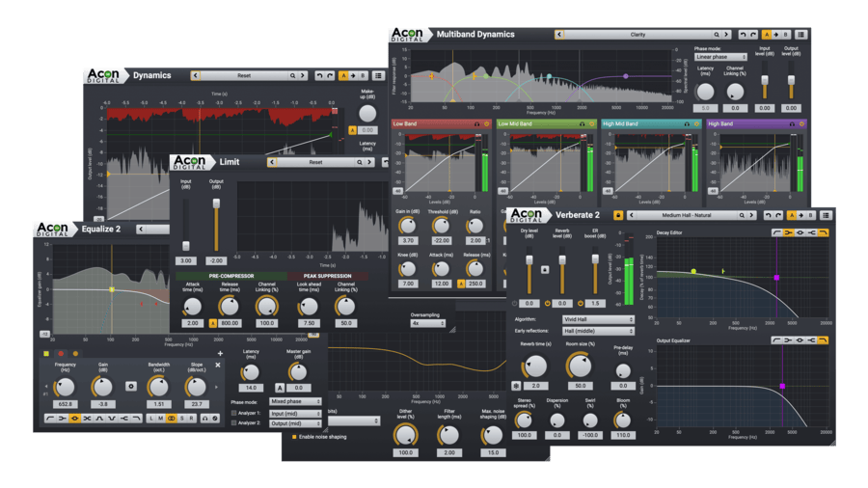Open Multiband Dynamics plugin menu list icon

pos(800,35)
